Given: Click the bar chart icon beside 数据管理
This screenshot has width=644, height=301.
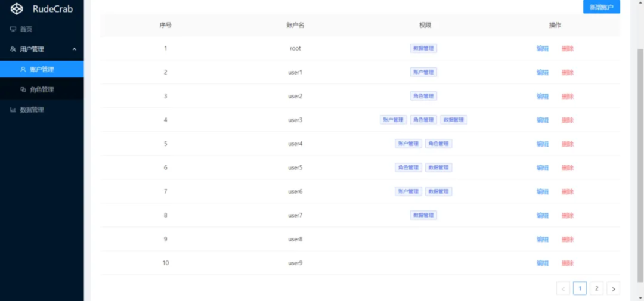Looking at the screenshot, I should [13, 110].
